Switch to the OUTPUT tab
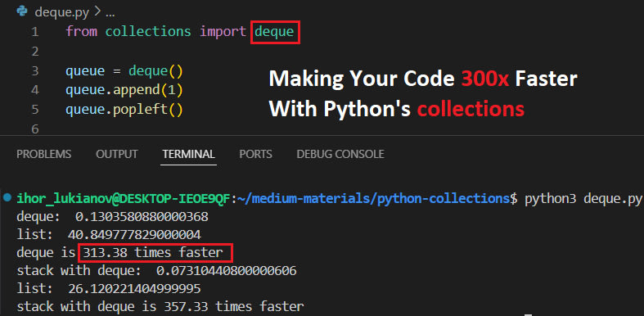This screenshot has width=644, height=316. 117,154
